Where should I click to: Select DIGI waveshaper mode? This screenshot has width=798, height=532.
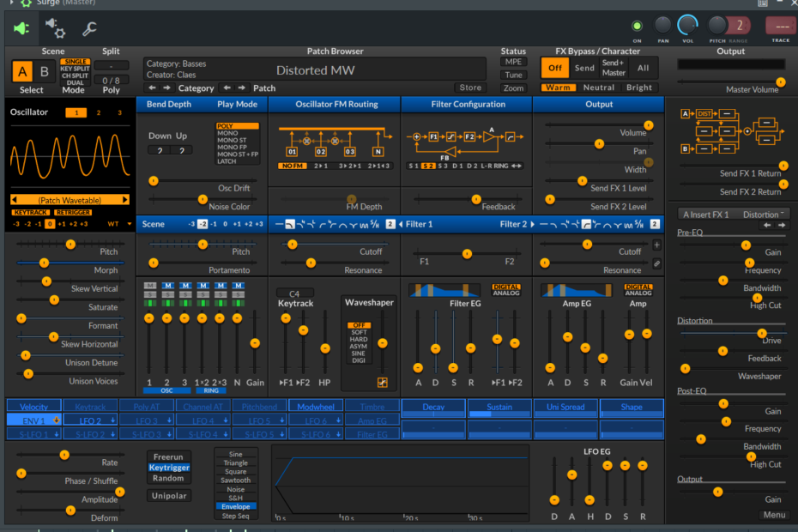tap(359, 360)
